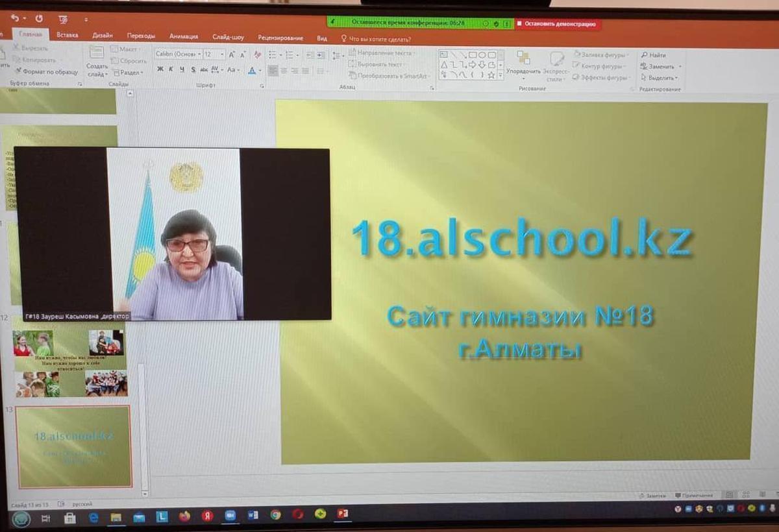Select the rectangle shape in shapes gallery
Viewport: 779px width, 532px height.
(473, 55)
